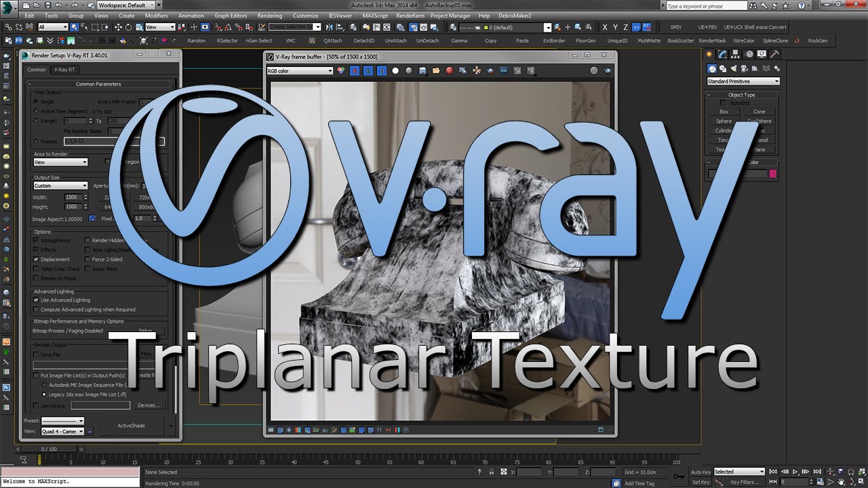Screen dimensions: 868x488
Task: Click white circle alpha icon in frame buffer
Action: [395, 70]
